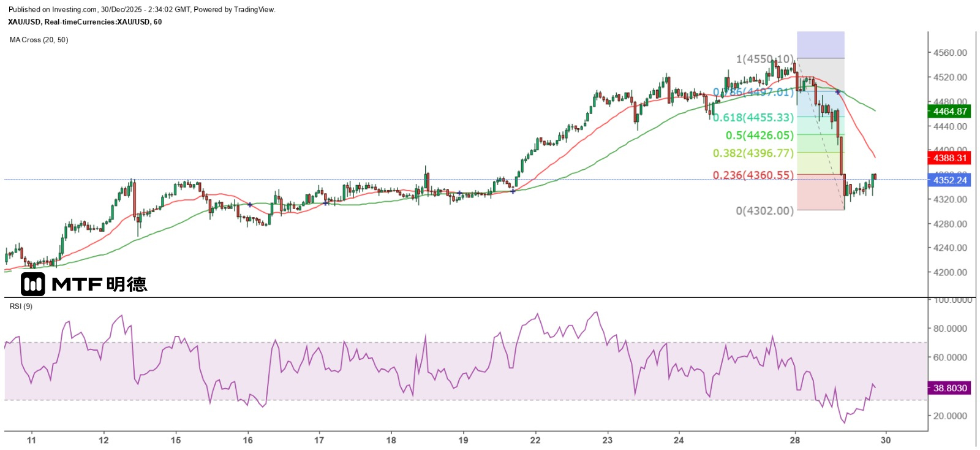
Task: Select the RSI (9) indicator label
Action: click(21, 306)
